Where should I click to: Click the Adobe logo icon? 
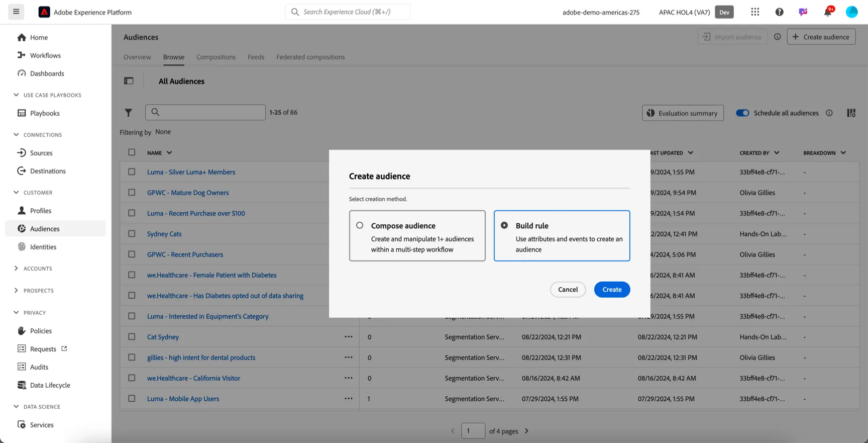coord(44,12)
